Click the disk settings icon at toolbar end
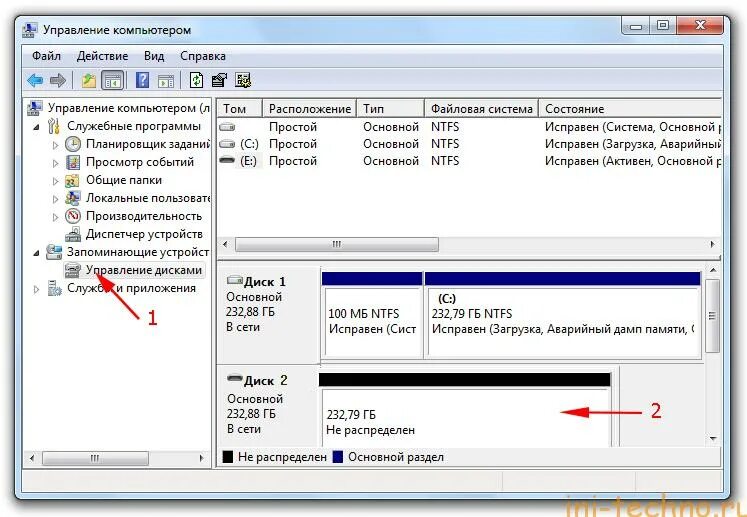This screenshot has width=747, height=517. tap(243, 80)
